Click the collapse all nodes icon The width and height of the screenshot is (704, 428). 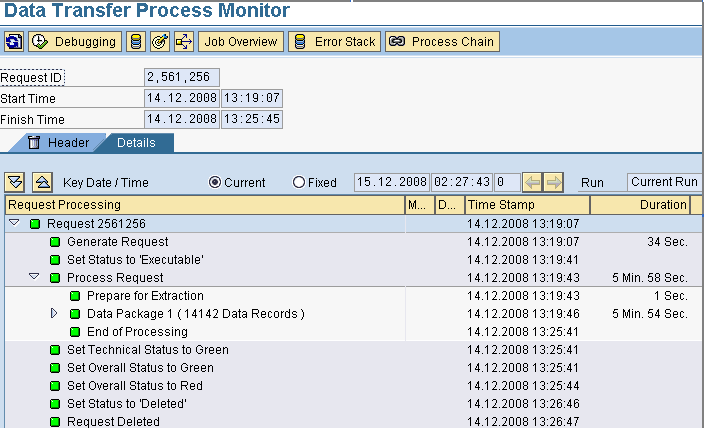42,182
